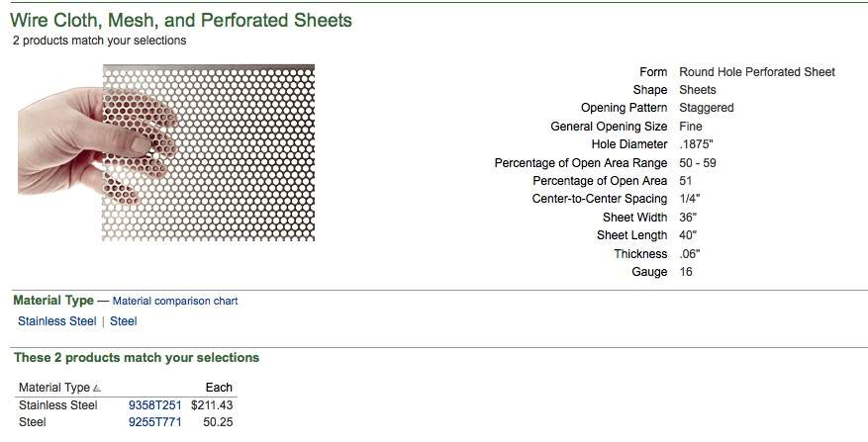
Task: Click the Material Type sort arrow icon
Action: pos(97,389)
